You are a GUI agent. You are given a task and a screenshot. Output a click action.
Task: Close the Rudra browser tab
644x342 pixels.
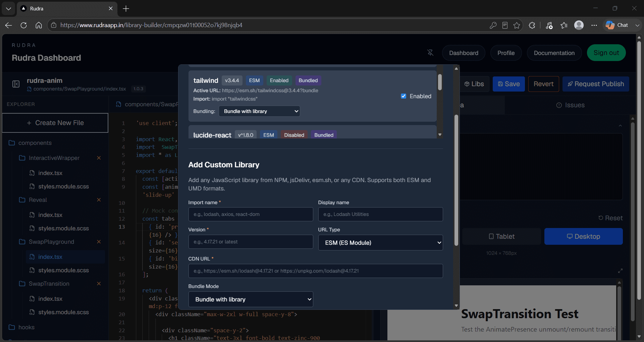(x=111, y=8)
